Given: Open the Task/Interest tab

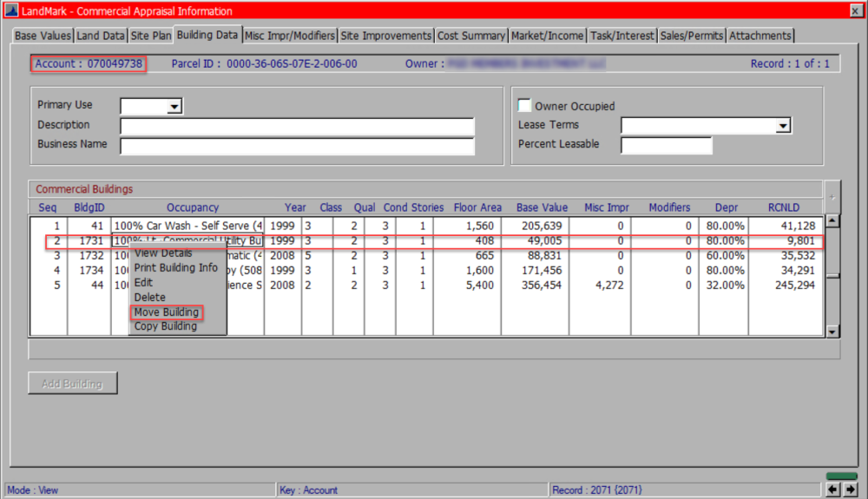Looking at the screenshot, I should pyautogui.click(x=621, y=36).
